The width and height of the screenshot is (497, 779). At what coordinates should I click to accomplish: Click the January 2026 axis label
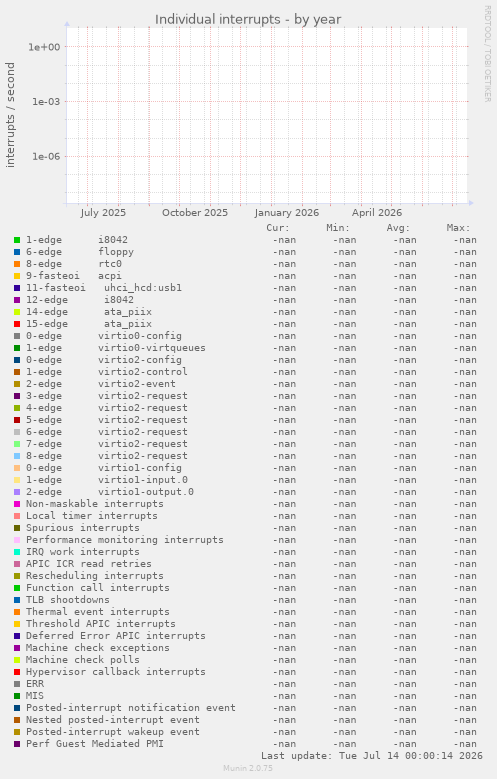coord(287,213)
